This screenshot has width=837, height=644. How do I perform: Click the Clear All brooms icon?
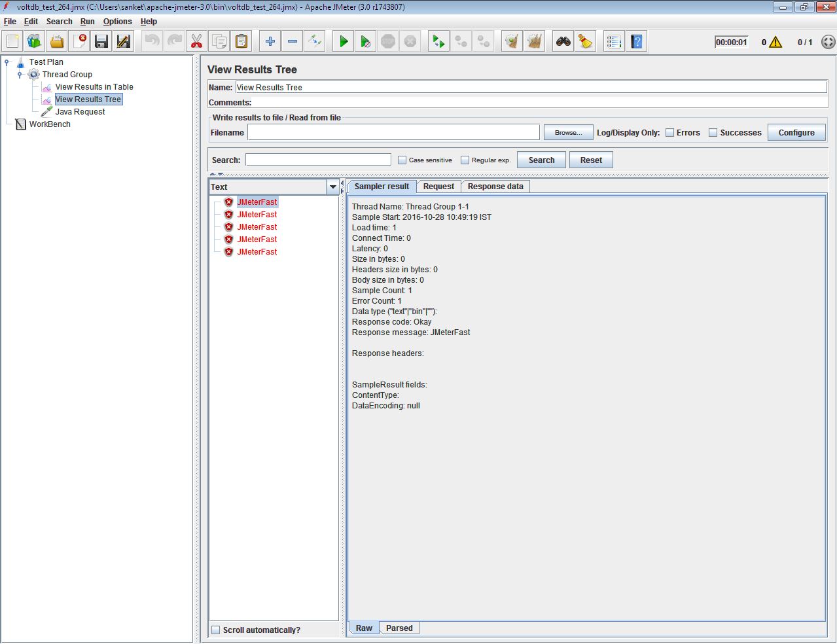point(535,41)
